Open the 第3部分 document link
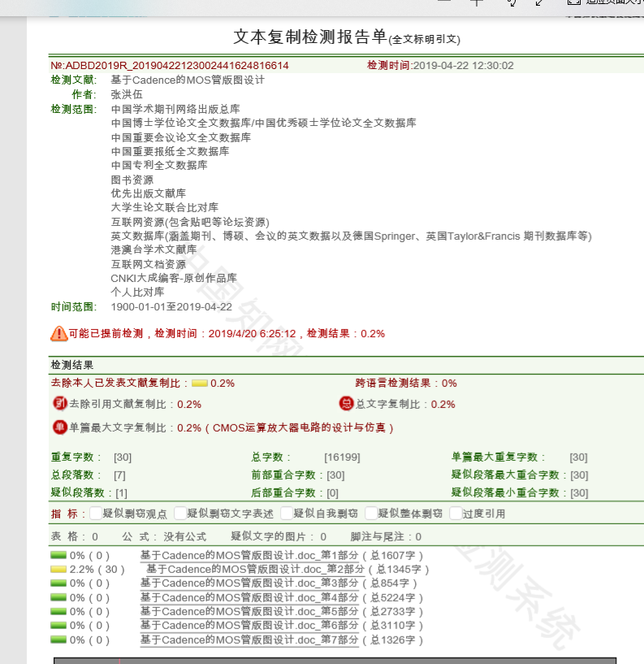The image size is (644, 664). pyautogui.click(x=249, y=583)
